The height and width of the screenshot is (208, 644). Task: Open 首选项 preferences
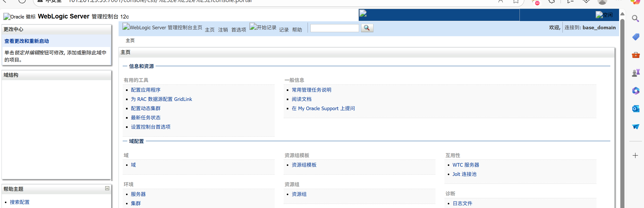(239, 30)
